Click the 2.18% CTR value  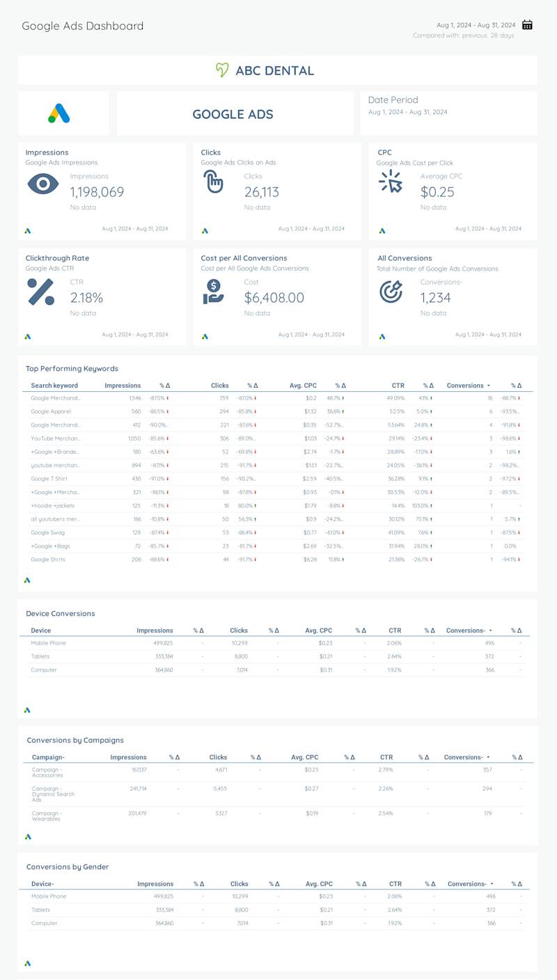coord(86,298)
